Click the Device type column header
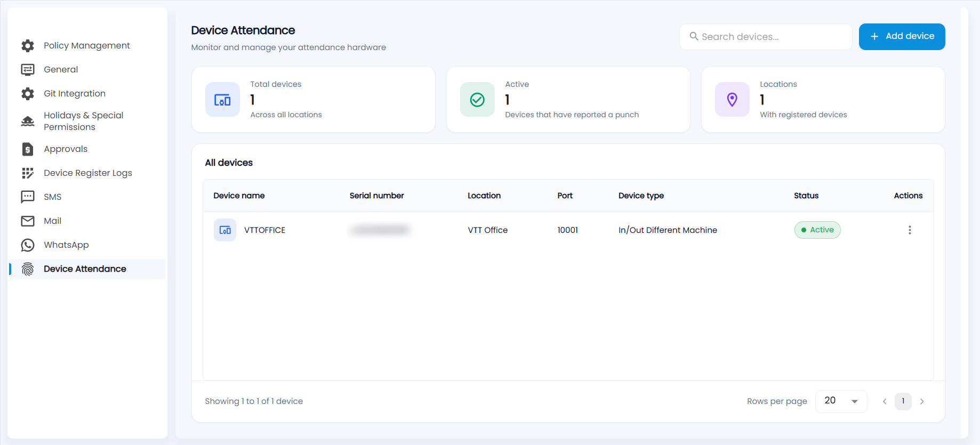 coord(641,196)
